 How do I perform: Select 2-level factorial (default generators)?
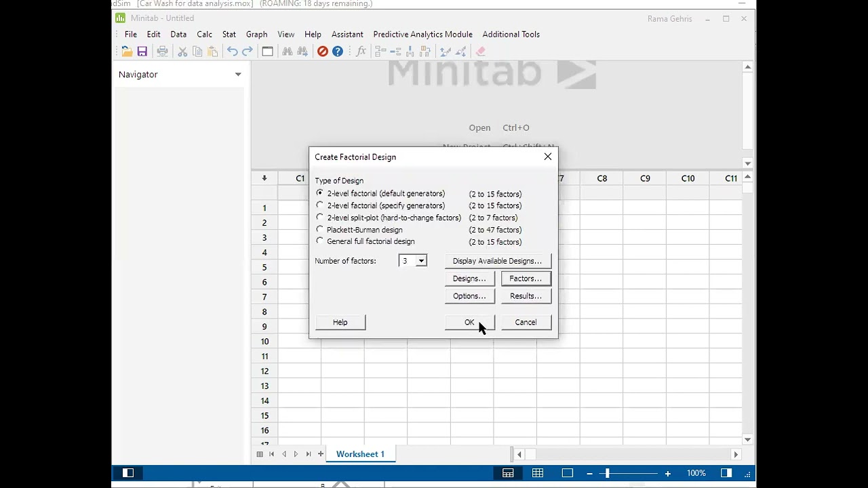pyautogui.click(x=380, y=193)
